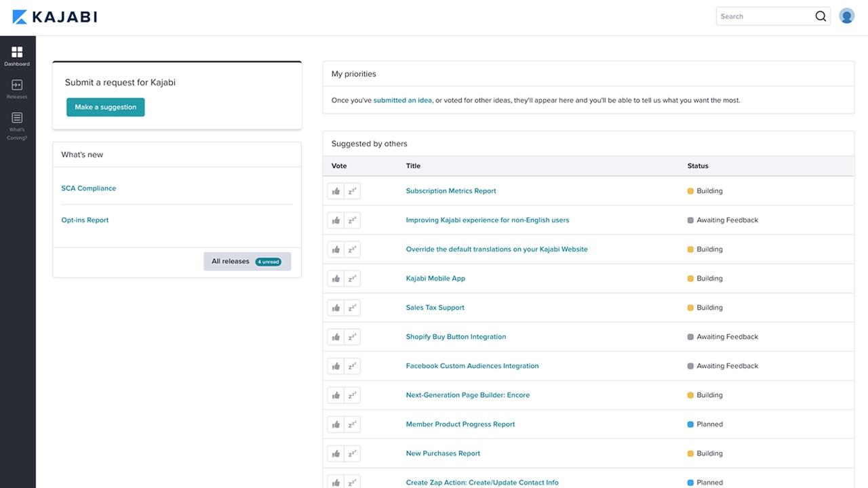868x488 pixels.
Task: Snooze the Kajabi Mobile App idea
Action: click(x=352, y=279)
